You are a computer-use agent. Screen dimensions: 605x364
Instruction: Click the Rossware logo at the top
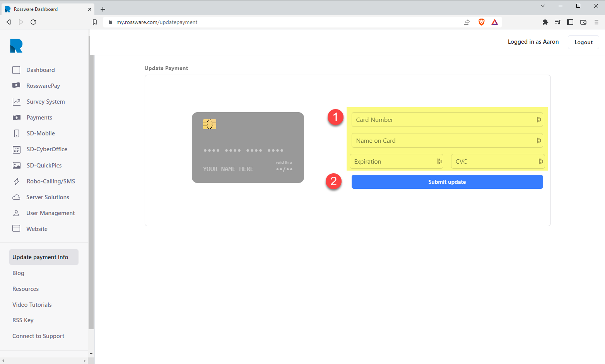pos(16,45)
